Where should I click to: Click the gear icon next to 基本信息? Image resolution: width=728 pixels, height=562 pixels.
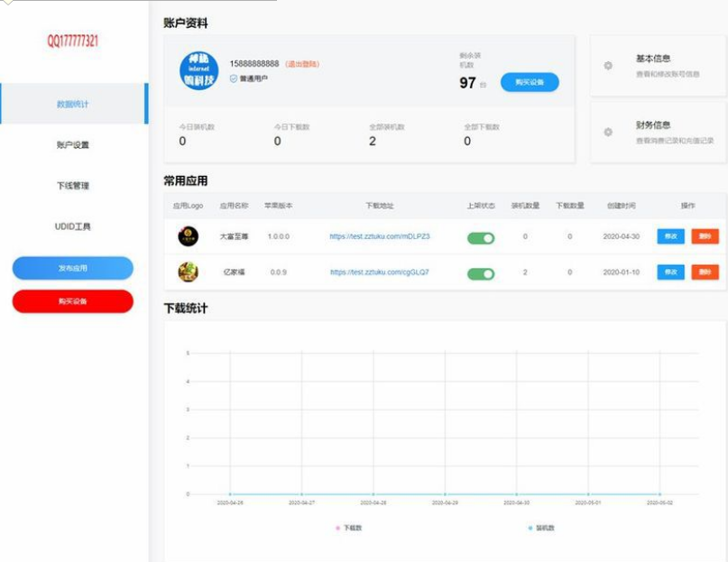(608, 66)
